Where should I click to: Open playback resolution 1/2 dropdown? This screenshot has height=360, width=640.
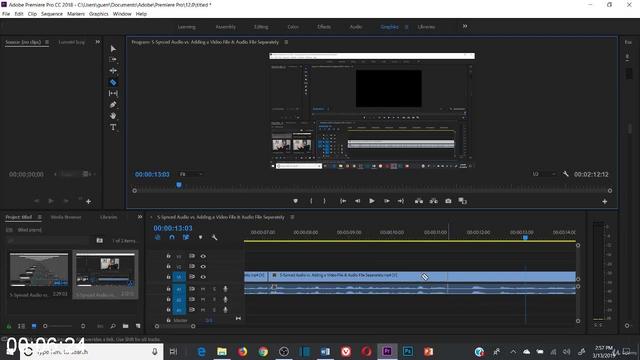point(544,174)
